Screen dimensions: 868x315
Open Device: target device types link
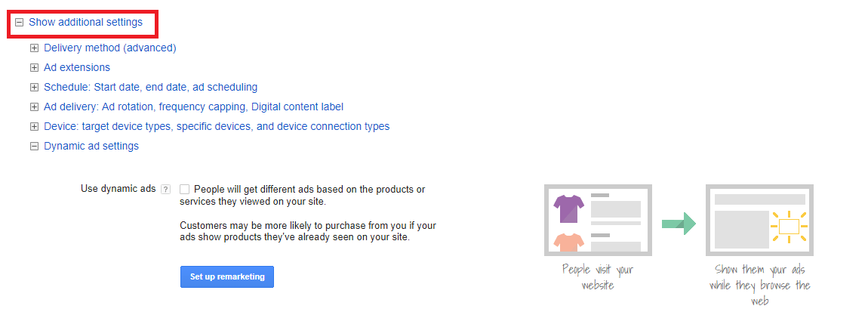point(217,126)
